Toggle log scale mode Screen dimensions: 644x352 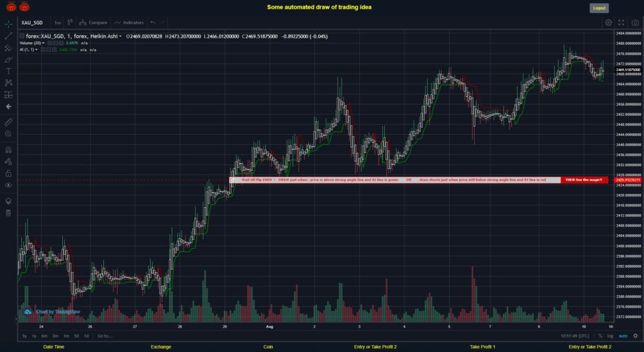coord(610,336)
